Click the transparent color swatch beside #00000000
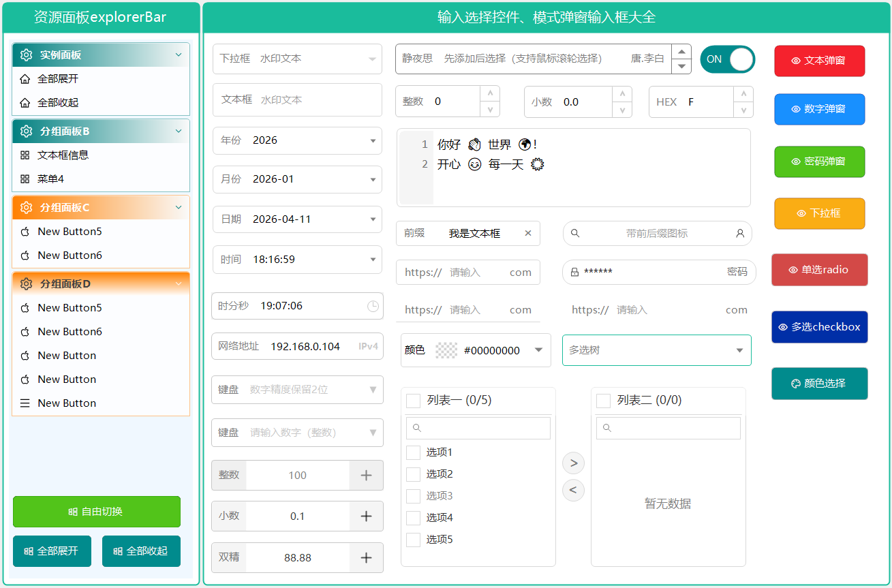Screen dimensions: 892x588 pyautogui.click(x=446, y=350)
